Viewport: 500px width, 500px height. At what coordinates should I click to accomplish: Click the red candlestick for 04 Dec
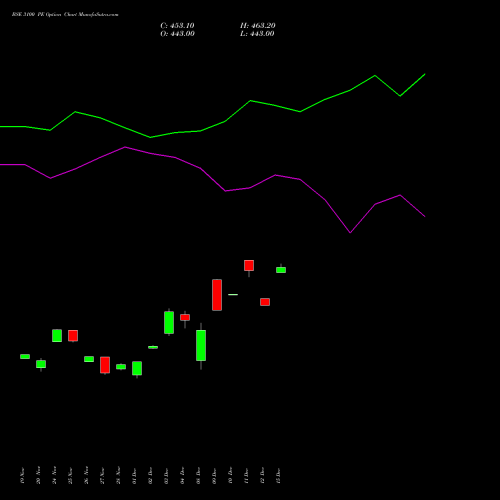tap(185, 317)
